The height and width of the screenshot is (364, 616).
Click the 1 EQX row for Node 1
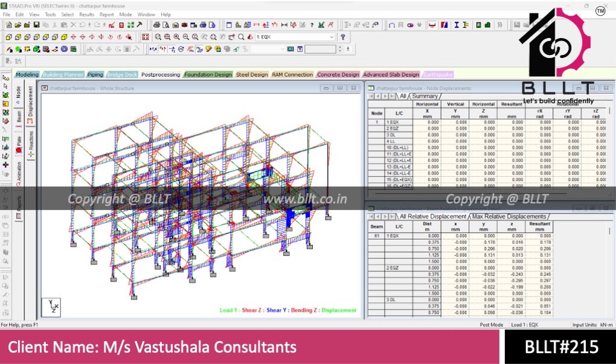[x=399, y=122]
